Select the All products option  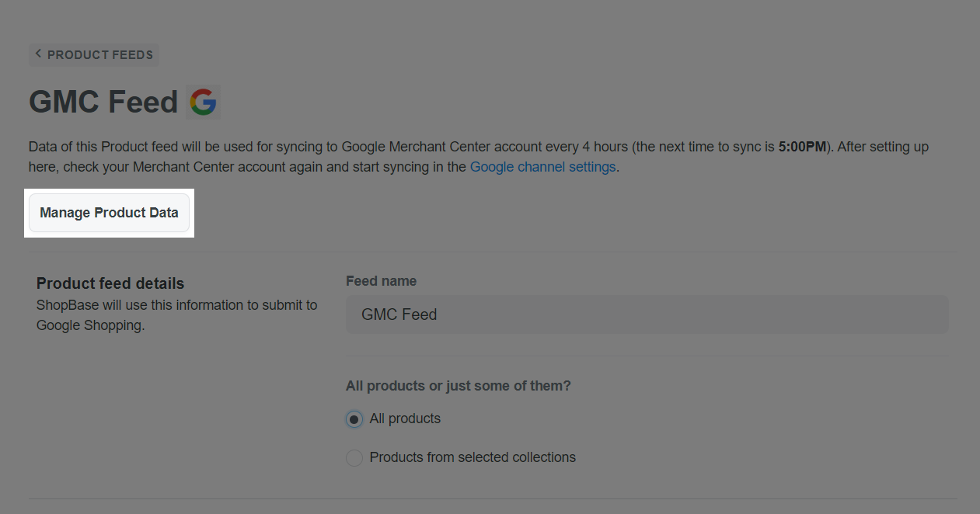click(354, 419)
